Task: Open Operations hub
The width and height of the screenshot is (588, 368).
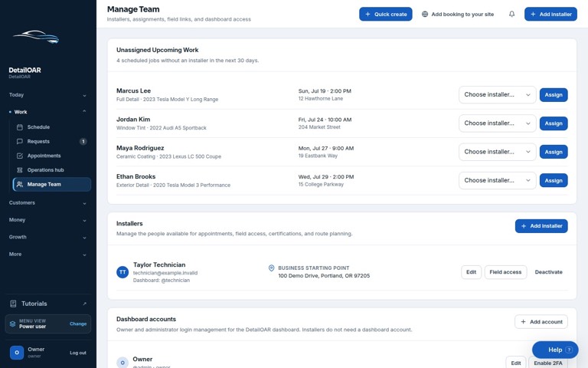Action: pyautogui.click(x=52, y=170)
